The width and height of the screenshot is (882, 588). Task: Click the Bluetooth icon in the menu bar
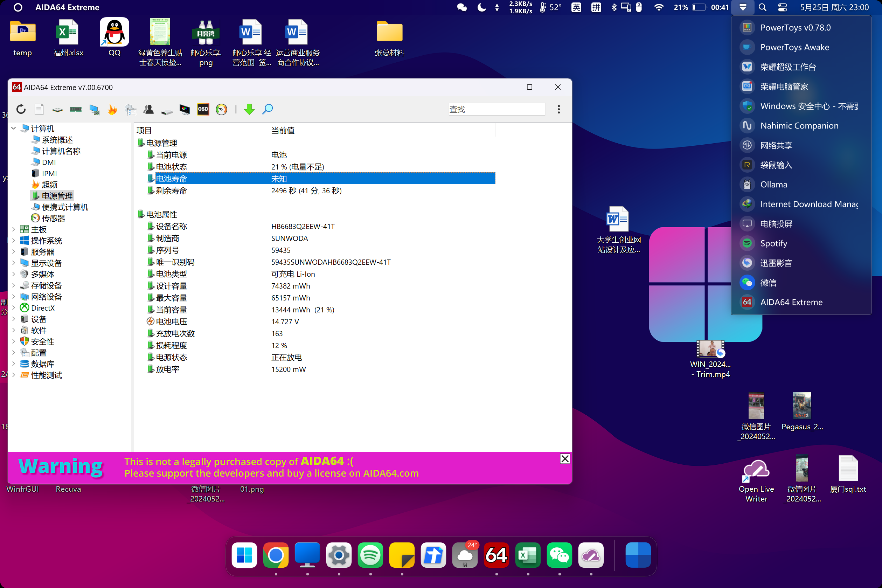pyautogui.click(x=613, y=7)
